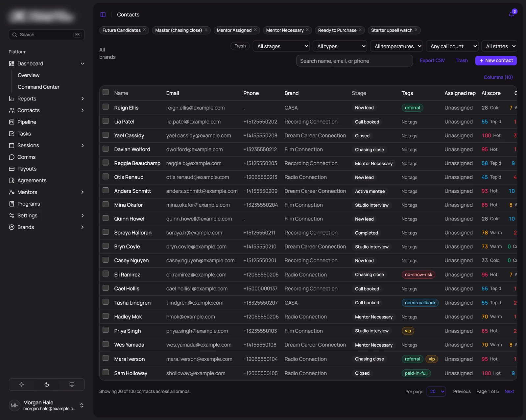The width and height of the screenshot is (526, 420).
Task: Click the Pipeline board icon
Action: coord(12,122)
